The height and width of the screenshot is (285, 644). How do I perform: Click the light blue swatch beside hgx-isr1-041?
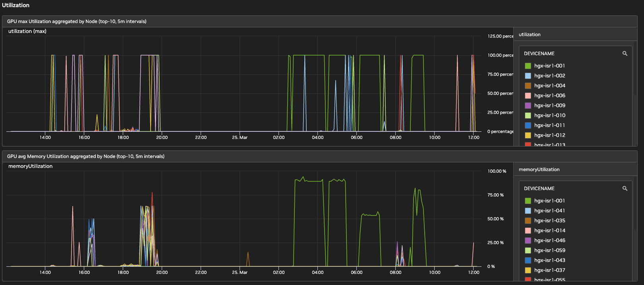[528, 211]
